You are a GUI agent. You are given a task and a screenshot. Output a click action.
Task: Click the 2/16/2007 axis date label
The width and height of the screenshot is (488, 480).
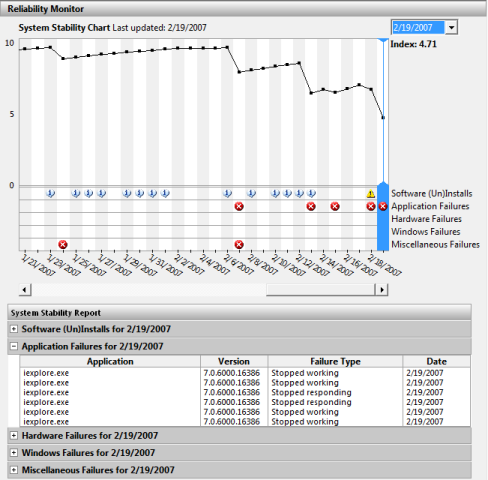(x=359, y=265)
